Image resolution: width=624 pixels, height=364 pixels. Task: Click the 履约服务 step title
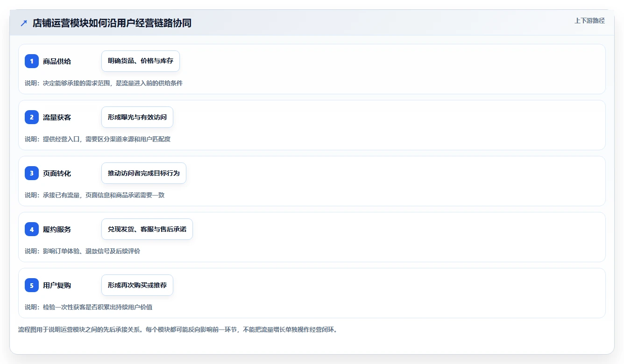pos(57,229)
